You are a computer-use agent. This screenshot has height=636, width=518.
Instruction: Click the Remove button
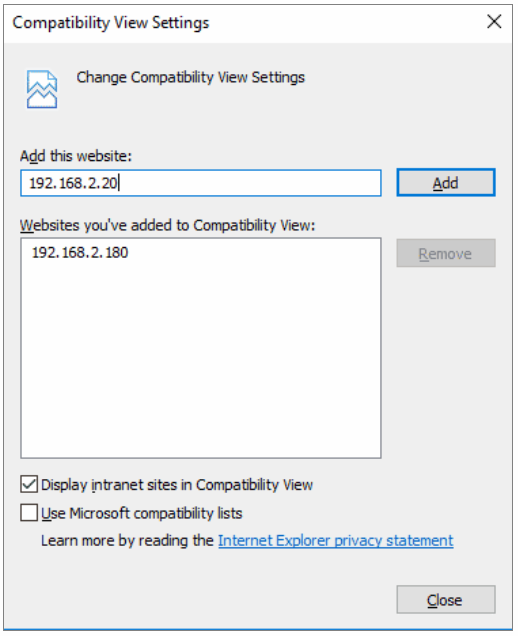(446, 254)
